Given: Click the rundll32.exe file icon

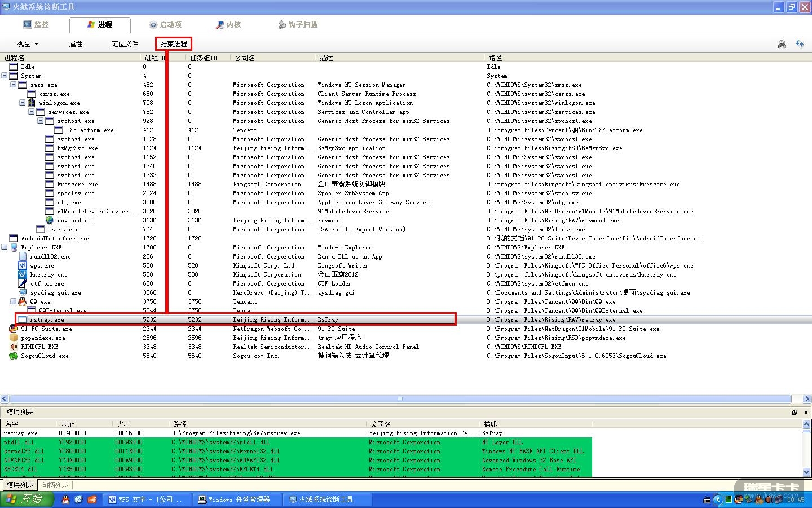Looking at the screenshot, I should coord(23,256).
